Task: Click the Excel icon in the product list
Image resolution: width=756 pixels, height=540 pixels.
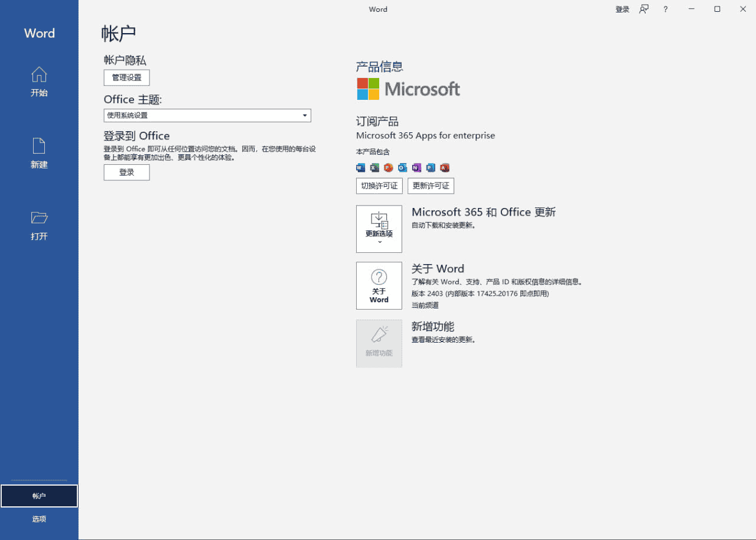Action: 374,167
